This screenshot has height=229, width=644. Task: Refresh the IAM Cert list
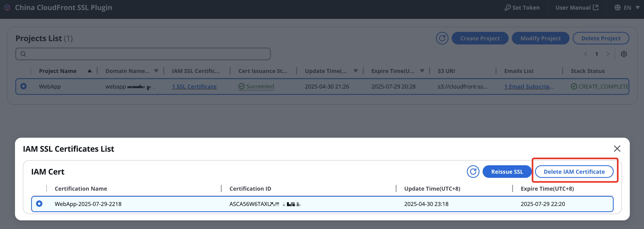pyautogui.click(x=473, y=172)
